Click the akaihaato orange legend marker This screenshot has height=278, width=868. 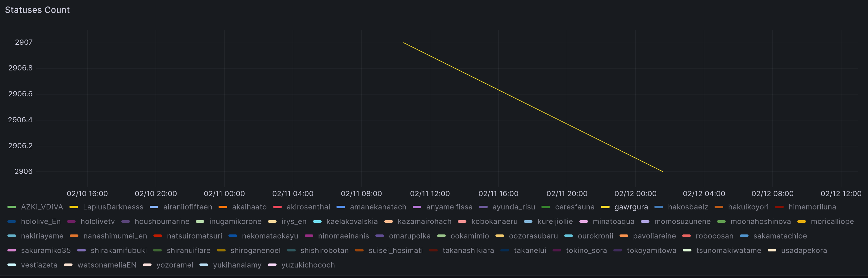(x=223, y=207)
